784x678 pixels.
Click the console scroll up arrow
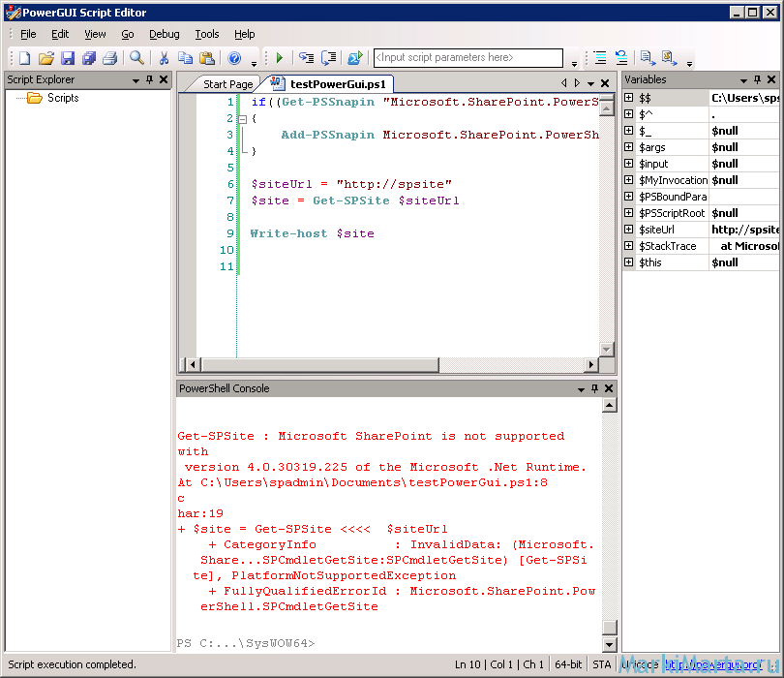pyautogui.click(x=609, y=405)
